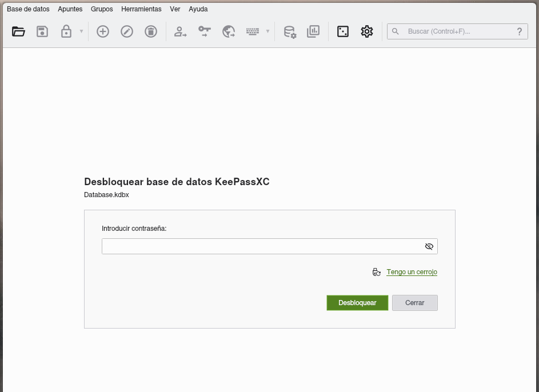This screenshot has width=539, height=392.
Task: Copy URL globe icon
Action: (x=229, y=31)
